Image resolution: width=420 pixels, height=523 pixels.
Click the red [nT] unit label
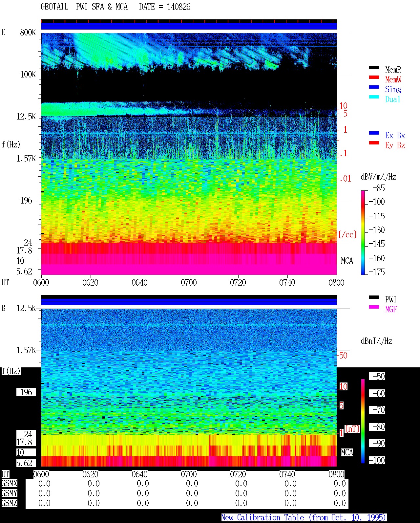[352, 429]
